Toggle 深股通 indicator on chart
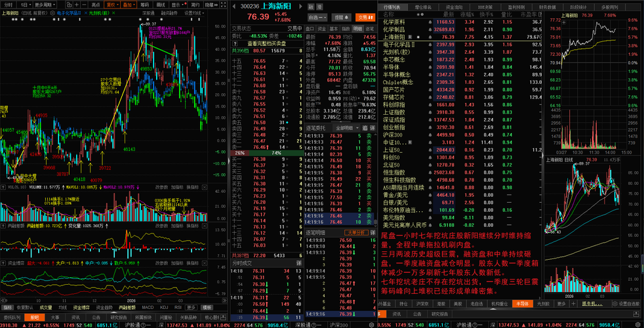This screenshot has height=328, width=644. coord(148,13)
